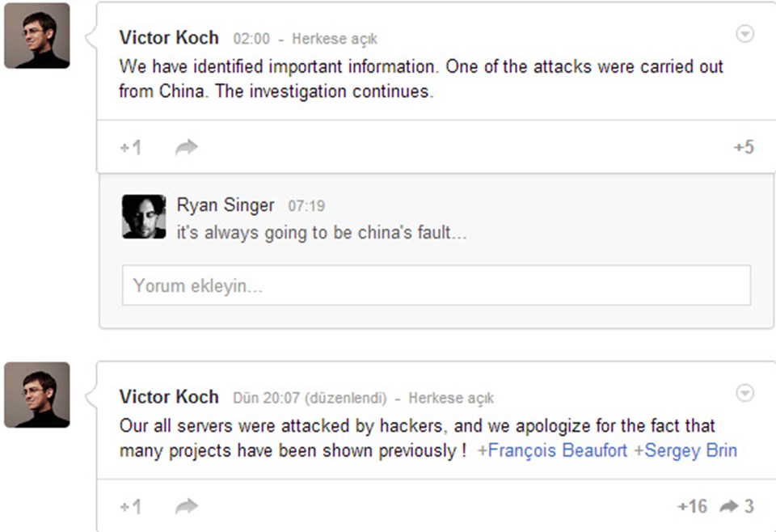Open Ryan Singer's profile picture
776x532 pixels.
[x=144, y=217]
